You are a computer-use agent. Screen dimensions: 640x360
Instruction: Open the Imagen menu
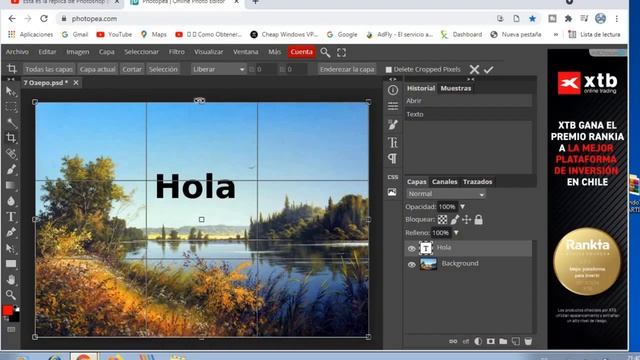[x=78, y=52]
